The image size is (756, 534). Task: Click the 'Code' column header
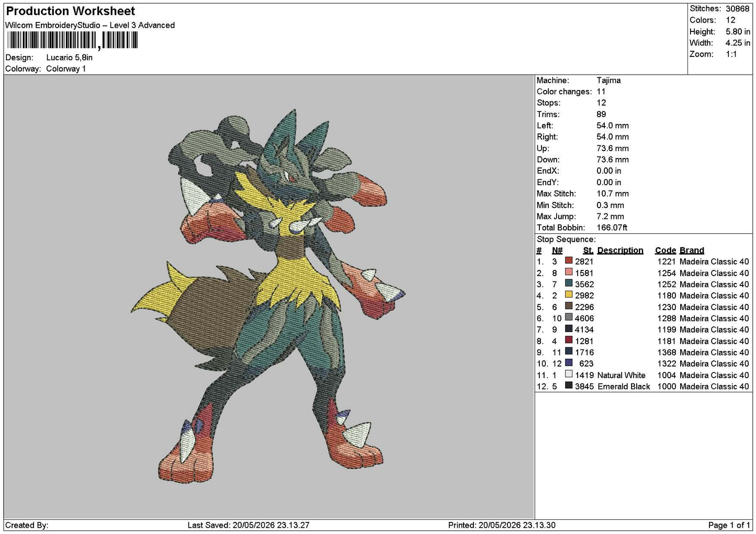[665, 250]
